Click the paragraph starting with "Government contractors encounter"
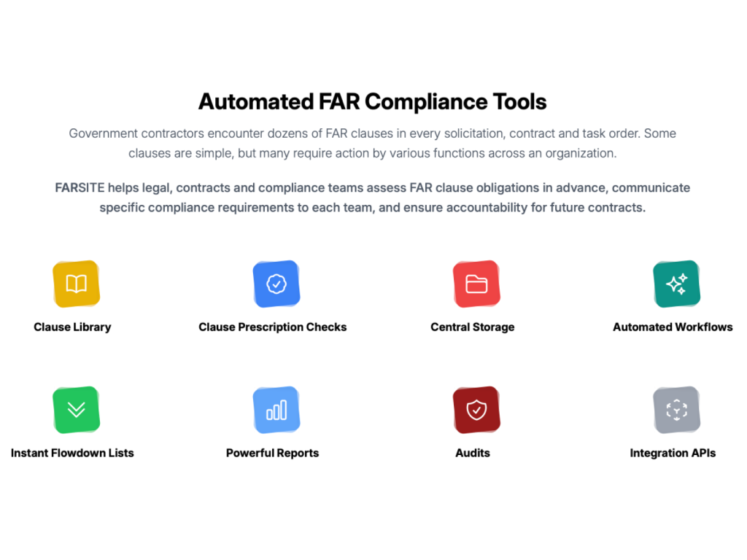Viewport: 747px width, 560px height. tap(372, 143)
